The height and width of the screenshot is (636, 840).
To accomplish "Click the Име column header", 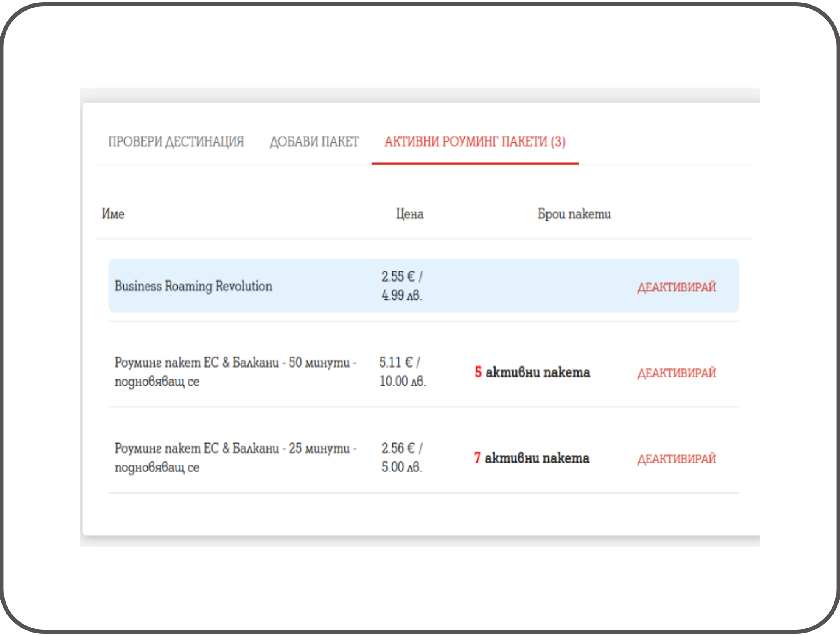I will coord(113,214).
